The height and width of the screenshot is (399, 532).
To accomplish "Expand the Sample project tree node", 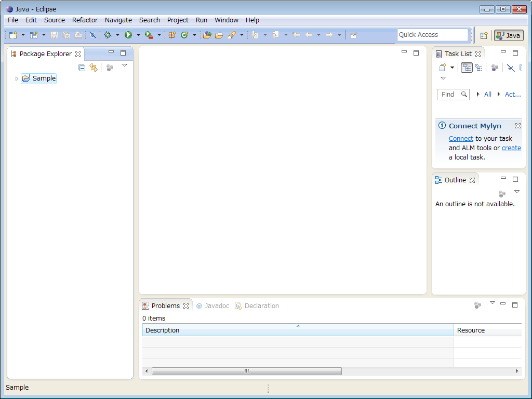I will [x=17, y=79].
